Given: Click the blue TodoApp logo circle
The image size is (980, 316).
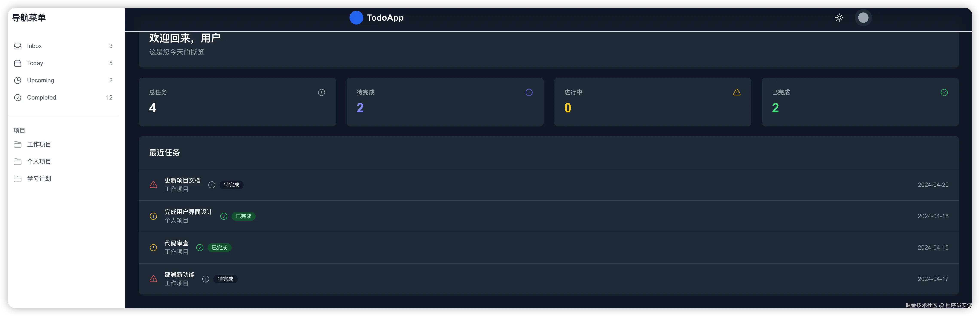Looking at the screenshot, I should [x=356, y=18].
